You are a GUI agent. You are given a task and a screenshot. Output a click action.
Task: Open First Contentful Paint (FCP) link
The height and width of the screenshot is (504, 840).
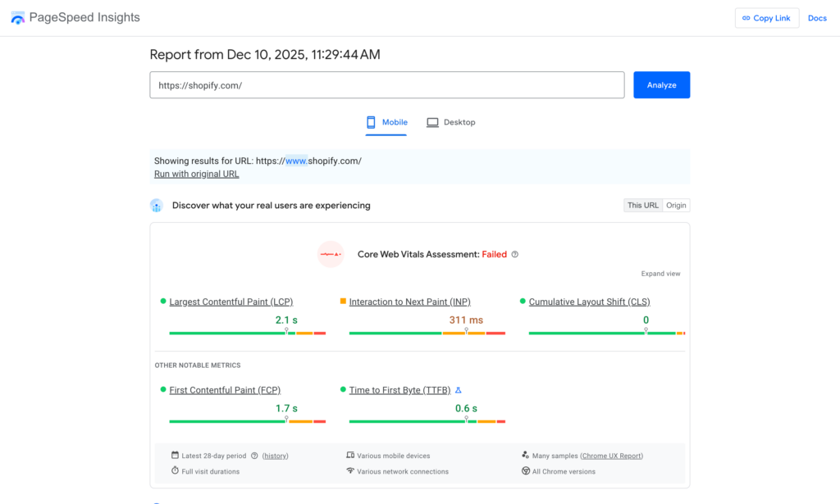tap(225, 390)
